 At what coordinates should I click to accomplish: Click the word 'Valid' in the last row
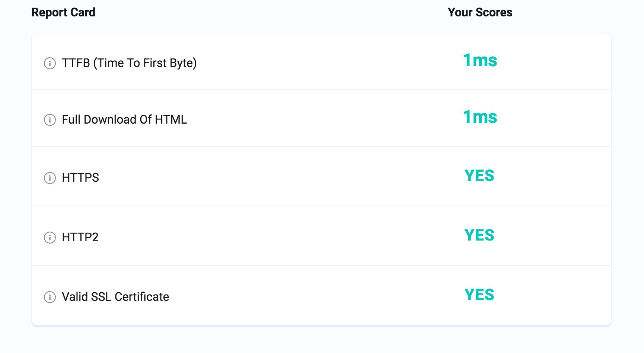[x=75, y=297]
